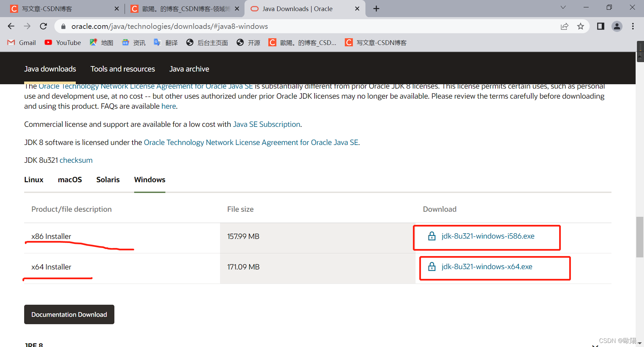The width and height of the screenshot is (644, 347).
Task: Expand the tab search dropdown arrow
Action: click(563, 7)
